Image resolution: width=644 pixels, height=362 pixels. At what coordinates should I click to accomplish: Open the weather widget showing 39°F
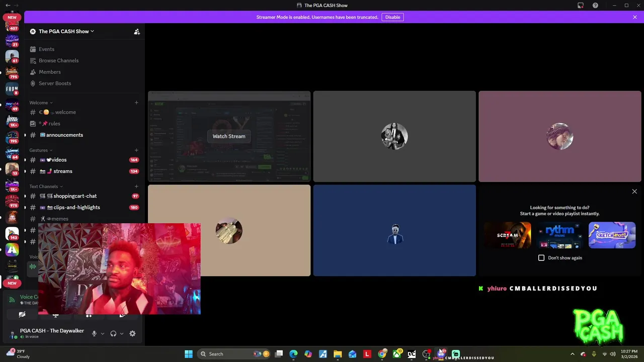pyautogui.click(x=18, y=354)
